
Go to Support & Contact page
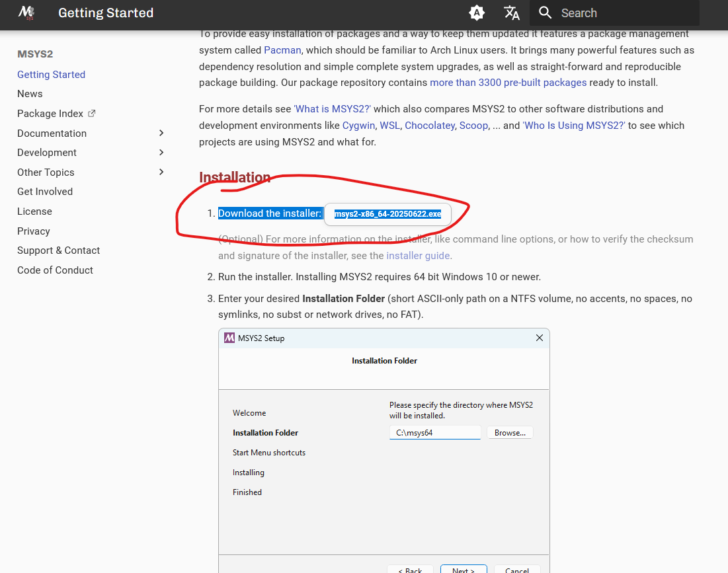coord(58,250)
